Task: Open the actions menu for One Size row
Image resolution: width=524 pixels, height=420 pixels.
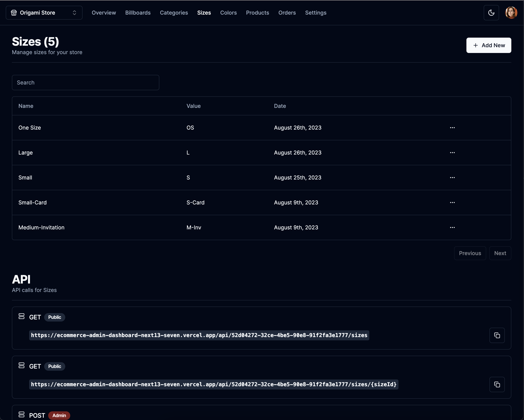Action: 452,128
